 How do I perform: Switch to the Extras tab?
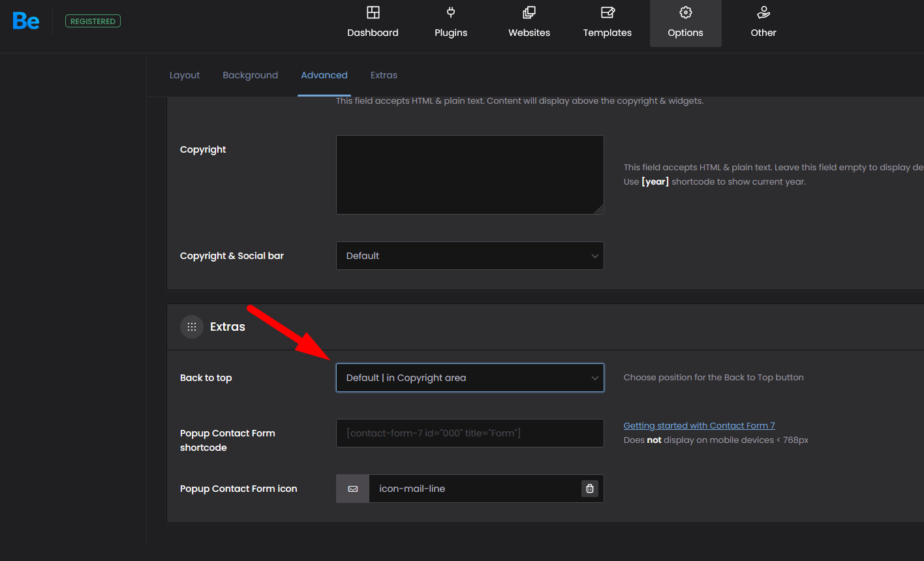click(x=384, y=75)
